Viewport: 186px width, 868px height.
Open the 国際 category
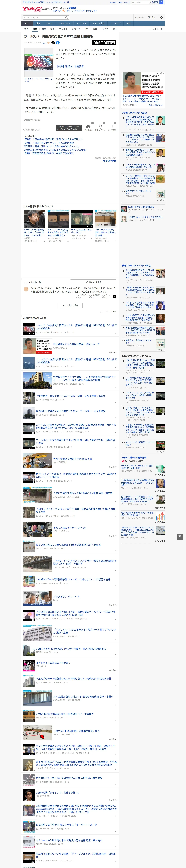click(x=44, y=29)
